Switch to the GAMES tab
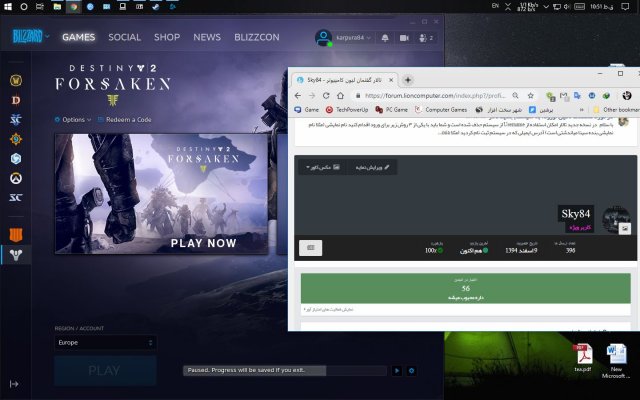The height and width of the screenshot is (400, 640). point(78,37)
